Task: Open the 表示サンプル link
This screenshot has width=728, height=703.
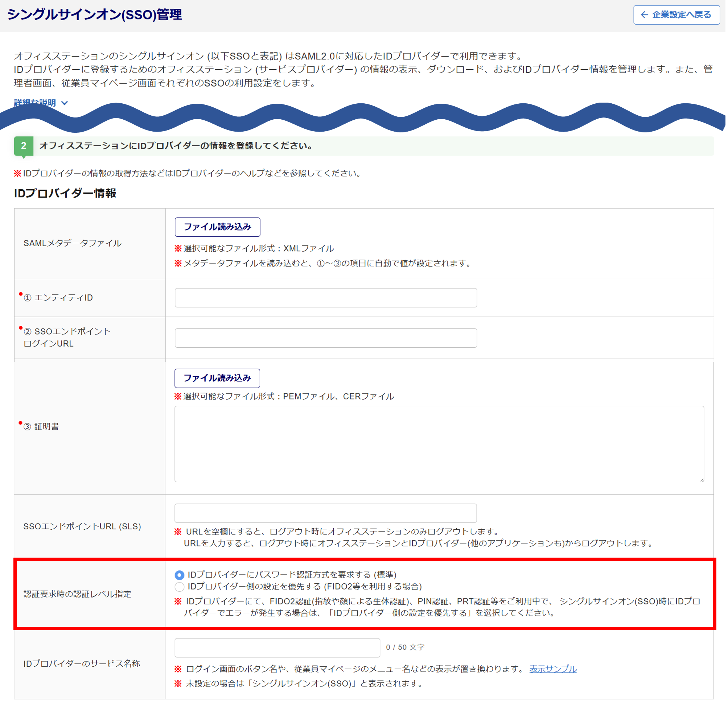Action: click(x=553, y=669)
